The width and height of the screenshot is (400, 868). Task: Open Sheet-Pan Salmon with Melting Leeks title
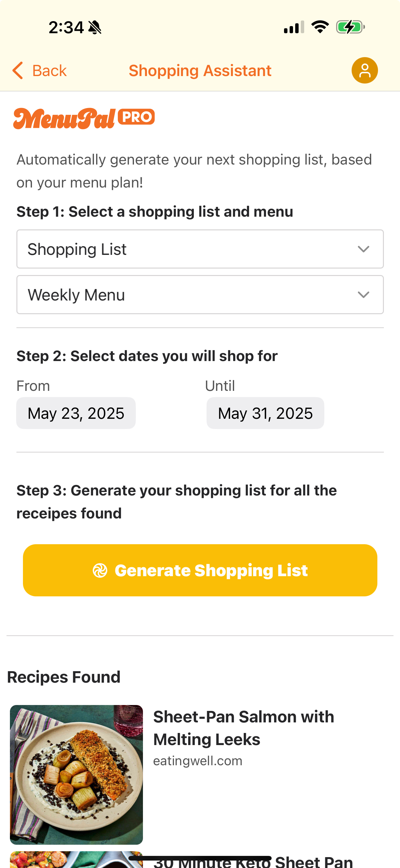tap(243, 728)
